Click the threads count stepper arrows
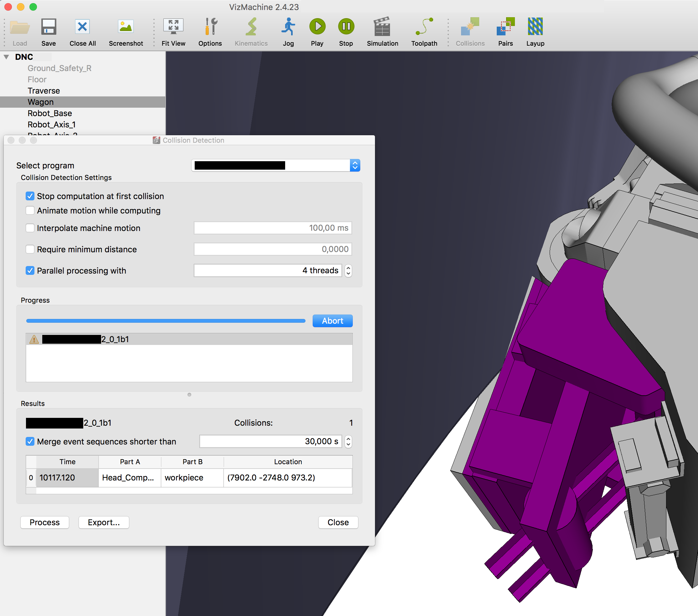698x616 pixels. (348, 270)
